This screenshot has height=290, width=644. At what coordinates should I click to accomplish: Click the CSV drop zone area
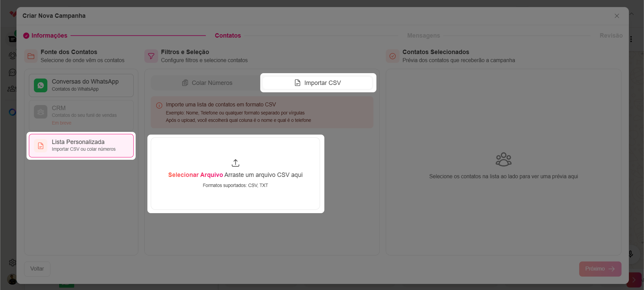tap(235, 174)
